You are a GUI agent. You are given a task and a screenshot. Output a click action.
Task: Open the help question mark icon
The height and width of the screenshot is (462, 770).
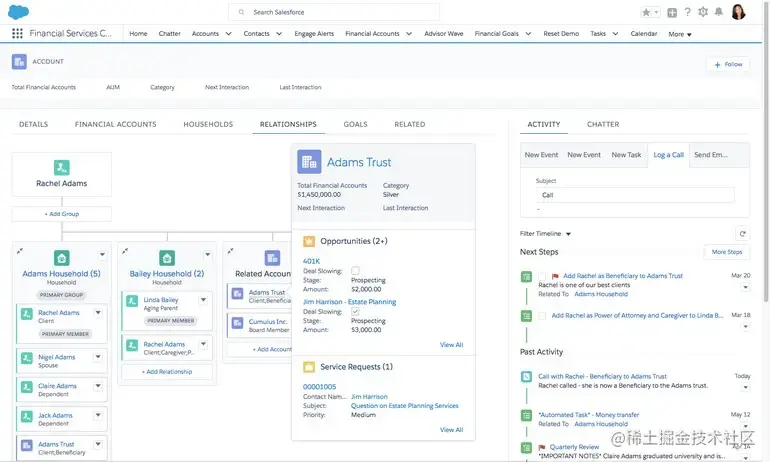(x=688, y=12)
